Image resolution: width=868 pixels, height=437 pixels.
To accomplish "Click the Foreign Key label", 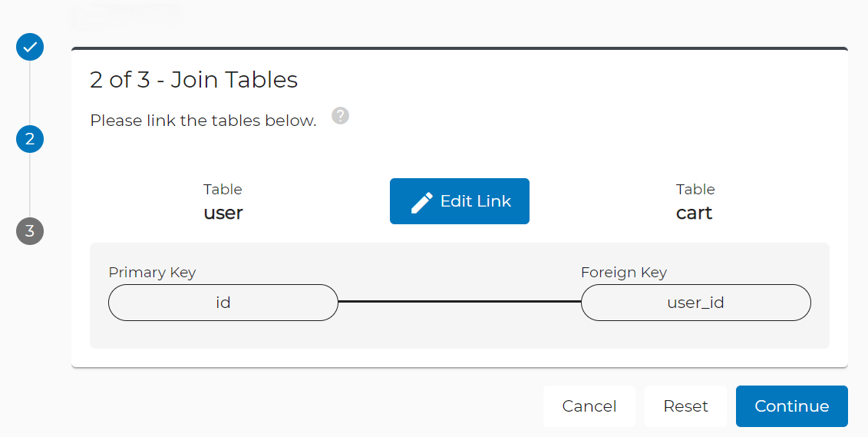I will tap(624, 273).
